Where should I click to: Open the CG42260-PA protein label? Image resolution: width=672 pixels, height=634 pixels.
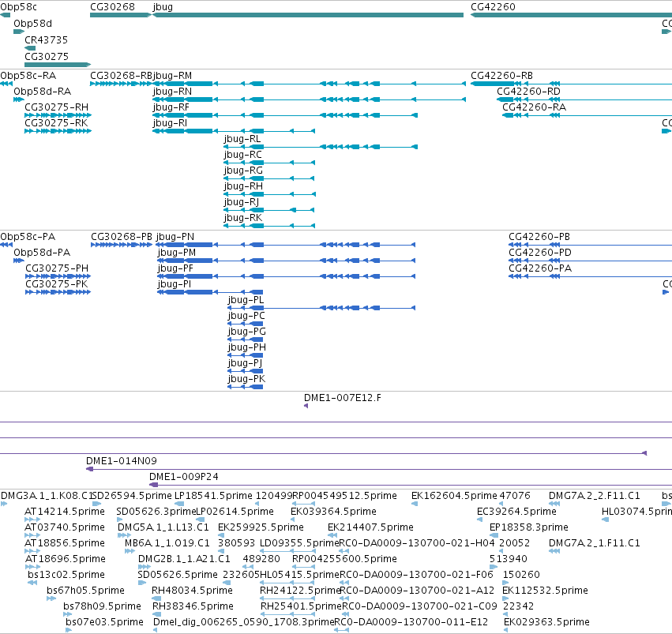540,268
